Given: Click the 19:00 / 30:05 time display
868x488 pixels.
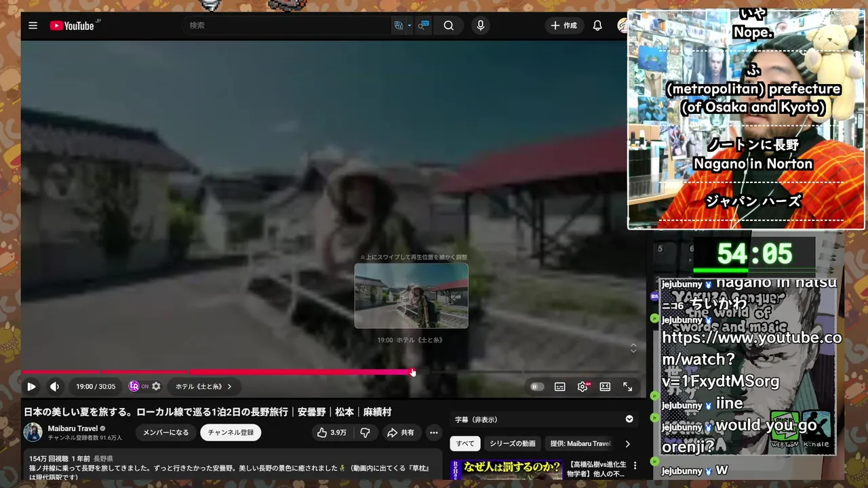Looking at the screenshot, I should click(x=96, y=386).
